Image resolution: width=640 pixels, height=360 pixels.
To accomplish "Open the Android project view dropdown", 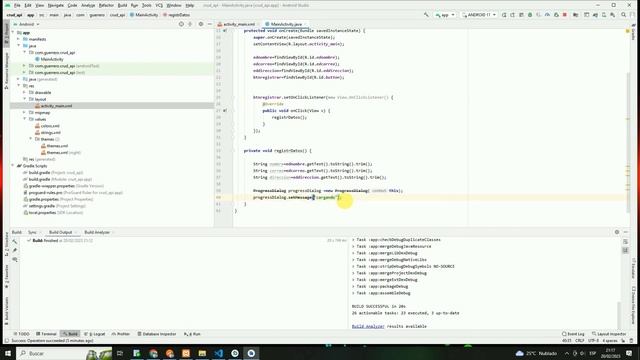I will tap(27, 24).
